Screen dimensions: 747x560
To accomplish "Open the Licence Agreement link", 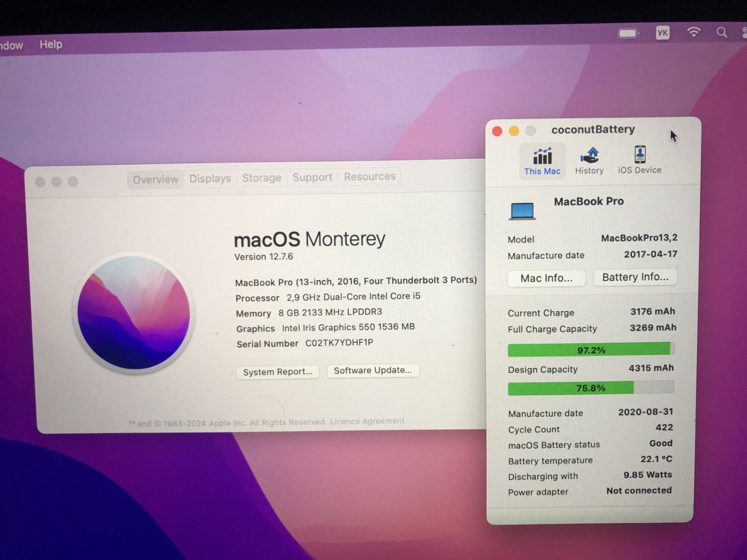I will (x=367, y=421).
